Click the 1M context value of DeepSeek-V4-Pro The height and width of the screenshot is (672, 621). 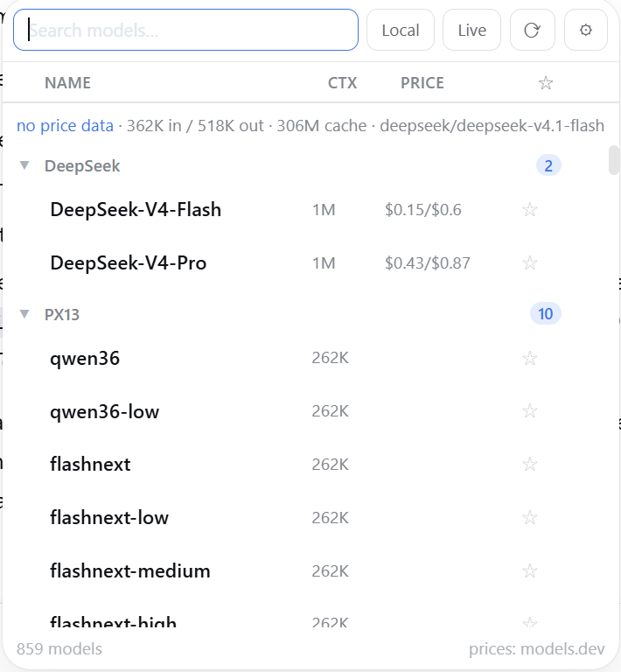pyautogui.click(x=324, y=262)
